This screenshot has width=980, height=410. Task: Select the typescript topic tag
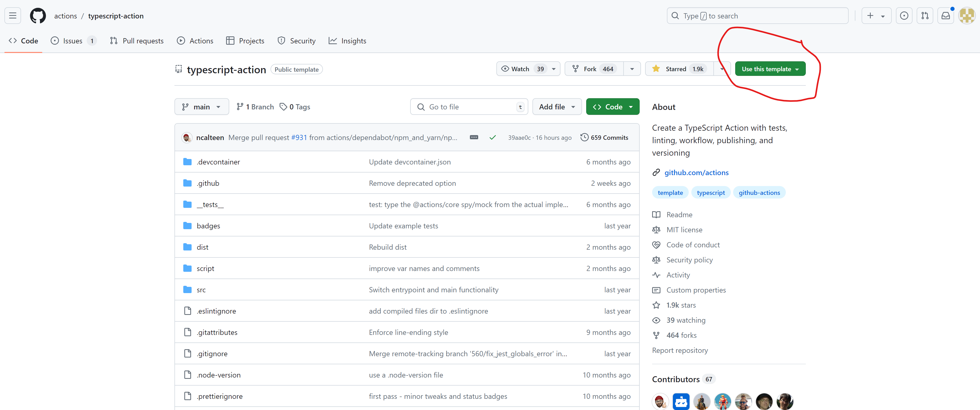711,193
